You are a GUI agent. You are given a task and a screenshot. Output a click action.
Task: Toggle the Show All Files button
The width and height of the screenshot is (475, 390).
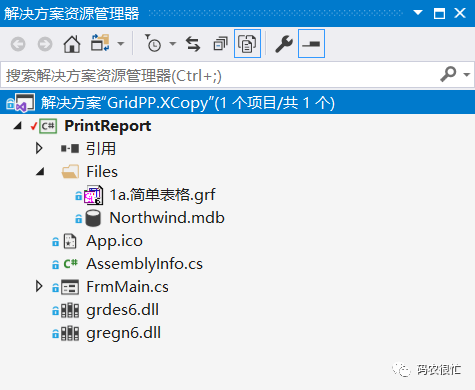[x=247, y=44]
